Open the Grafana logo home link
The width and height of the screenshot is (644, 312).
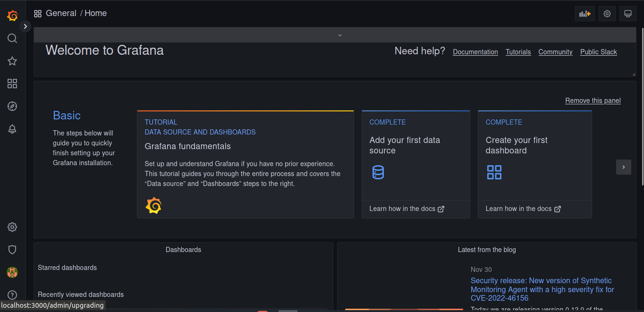point(13,16)
